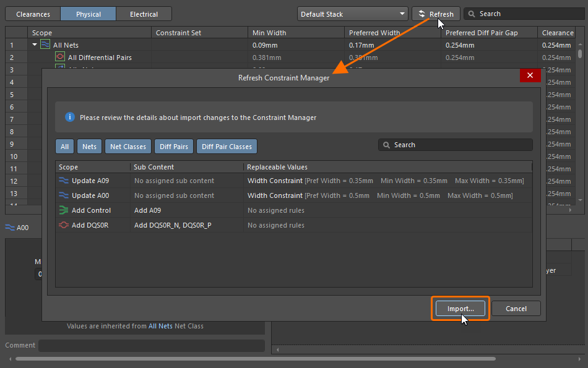
Task: Click the Preferred Width column header
Action: [392, 33]
